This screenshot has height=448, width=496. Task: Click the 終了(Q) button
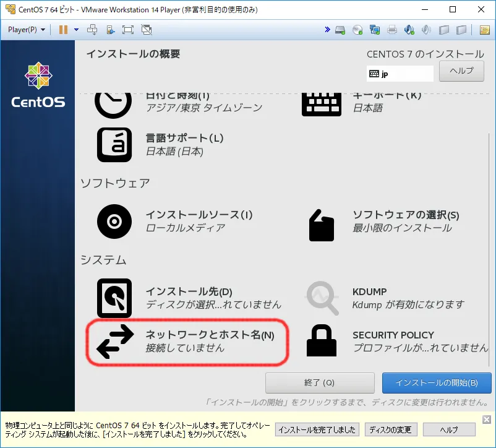point(320,383)
